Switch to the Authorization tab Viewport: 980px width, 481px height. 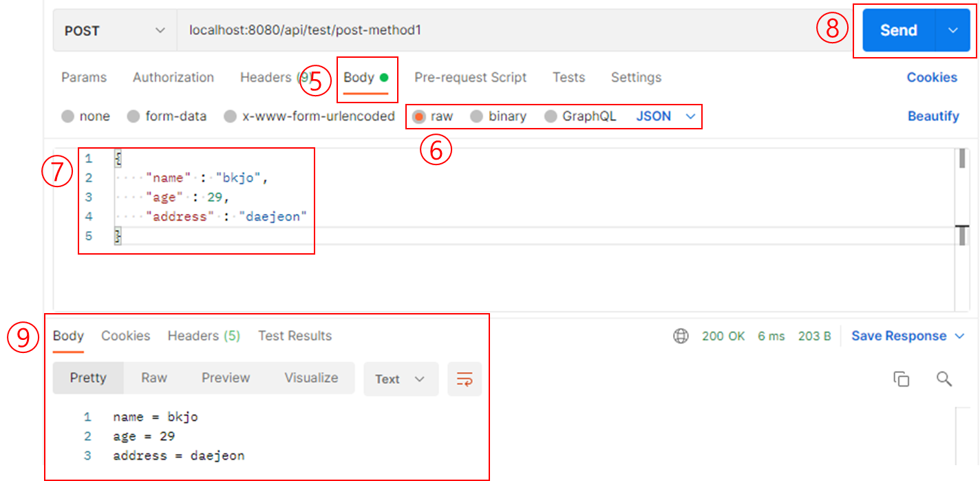click(173, 77)
